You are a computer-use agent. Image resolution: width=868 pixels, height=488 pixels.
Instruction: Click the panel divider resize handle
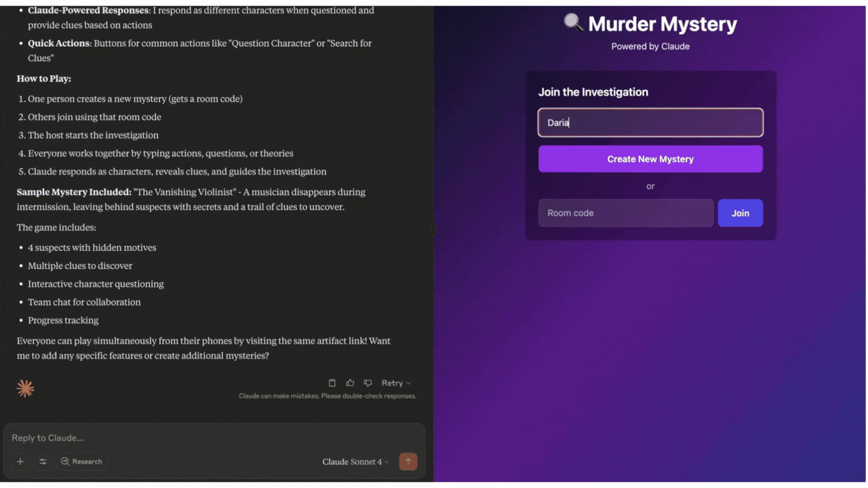(433, 230)
